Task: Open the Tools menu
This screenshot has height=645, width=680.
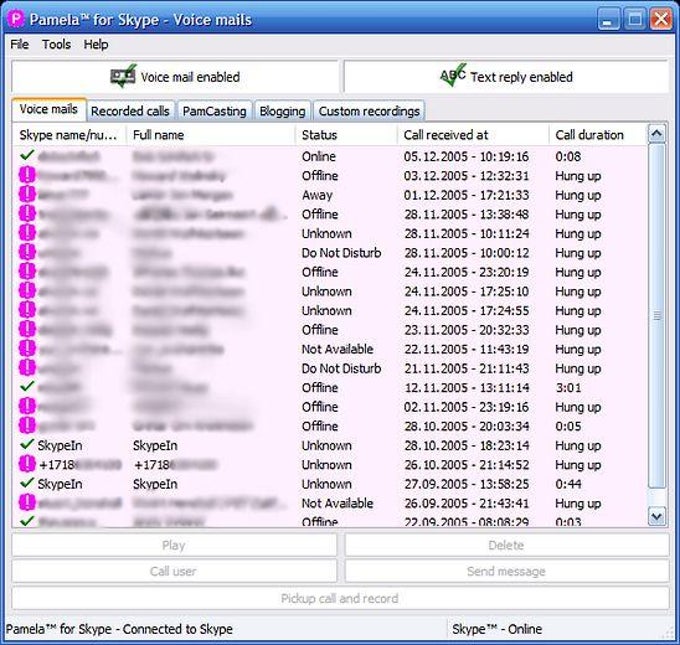Action: pyautogui.click(x=56, y=44)
